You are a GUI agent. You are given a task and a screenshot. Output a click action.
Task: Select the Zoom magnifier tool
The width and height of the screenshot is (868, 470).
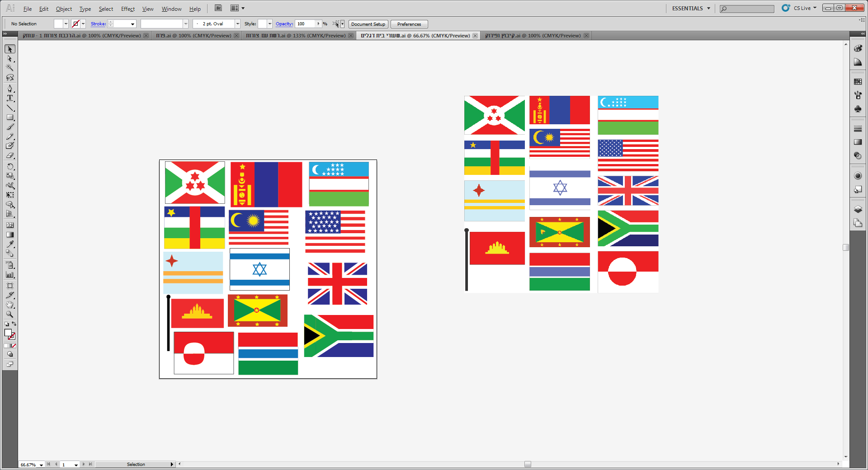[x=10, y=314]
